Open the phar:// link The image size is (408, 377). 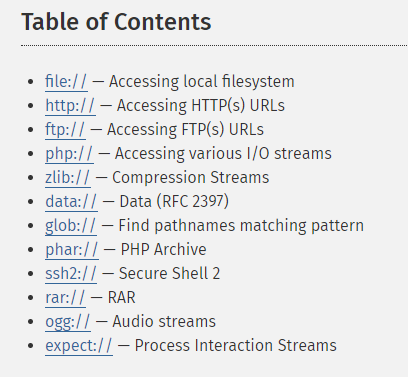click(x=72, y=250)
